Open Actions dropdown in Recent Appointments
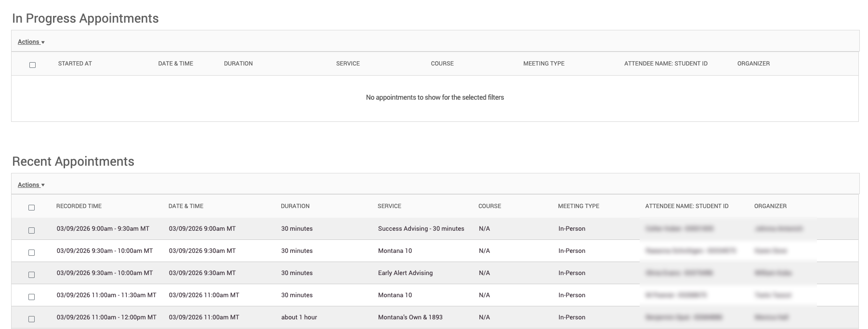 click(31, 185)
